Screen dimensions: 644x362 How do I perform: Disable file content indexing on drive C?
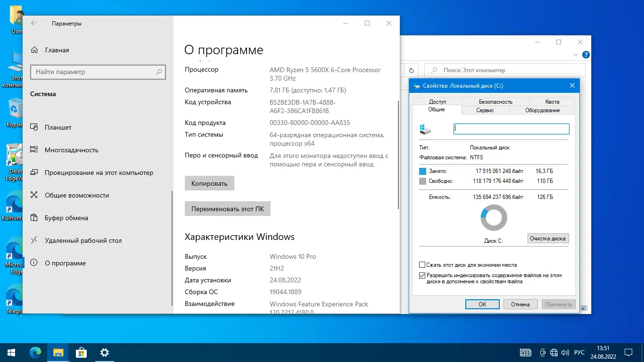click(421, 275)
